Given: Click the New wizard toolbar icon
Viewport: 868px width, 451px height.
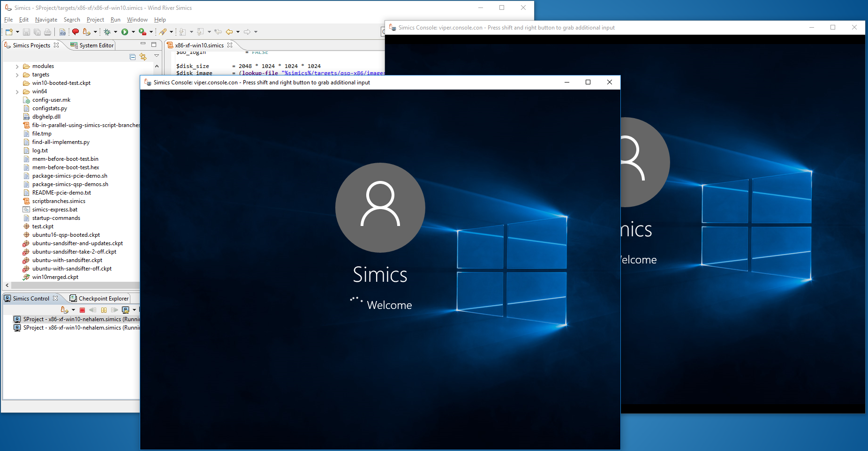Looking at the screenshot, I should click(9, 32).
